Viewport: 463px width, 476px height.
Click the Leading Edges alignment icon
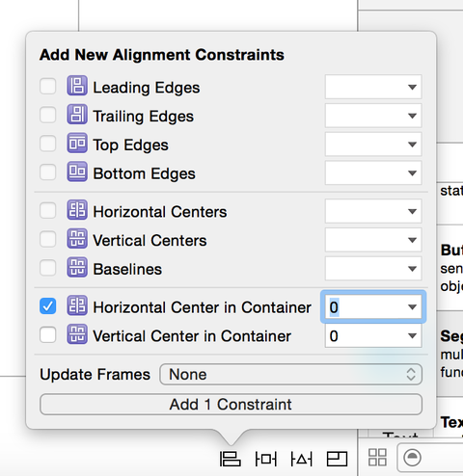click(77, 86)
